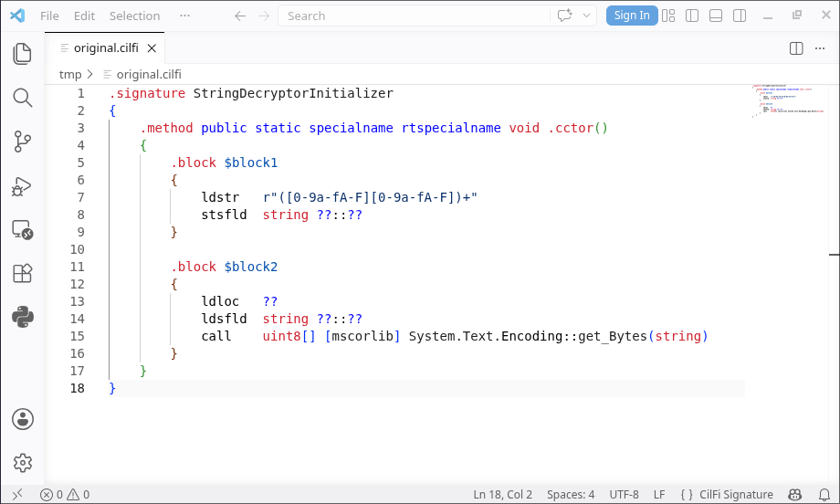
Task: Open the Edit menu
Action: tap(84, 16)
